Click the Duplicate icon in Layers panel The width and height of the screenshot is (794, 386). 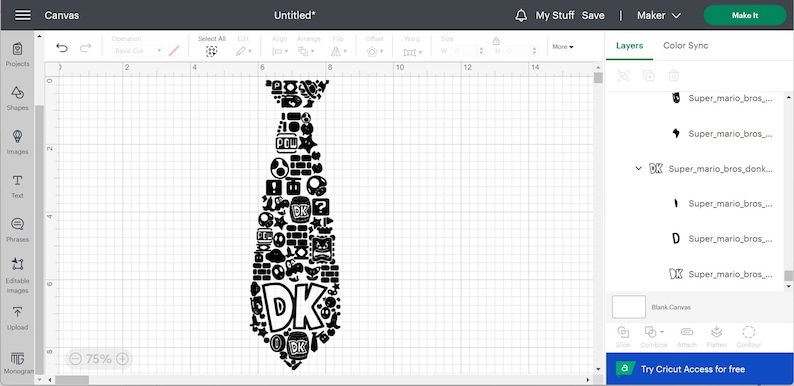[x=648, y=76]
